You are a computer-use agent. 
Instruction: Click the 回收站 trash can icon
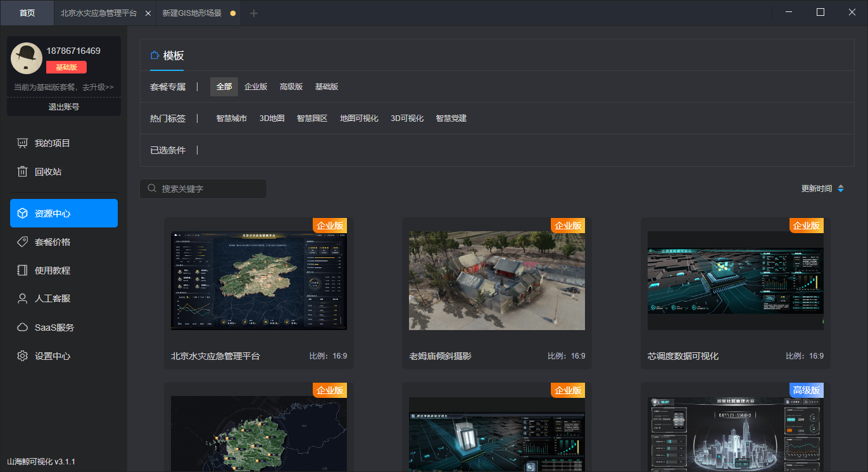pyautogui.click(x=23, y=172)
